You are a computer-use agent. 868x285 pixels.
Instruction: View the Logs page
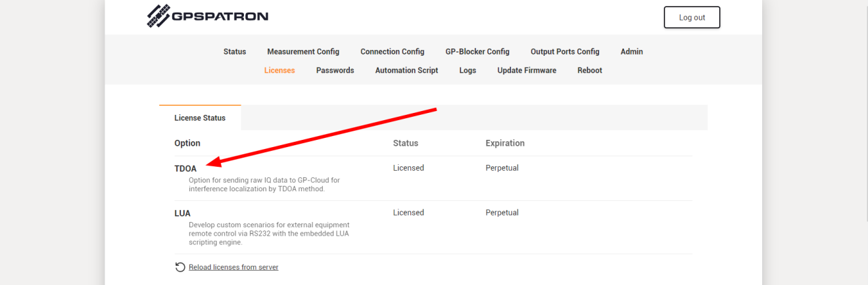[468, 70]
